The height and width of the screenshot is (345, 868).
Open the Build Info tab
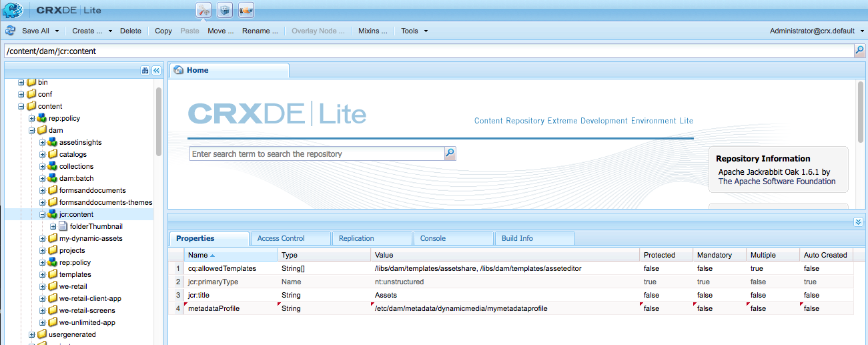point(534,238)
